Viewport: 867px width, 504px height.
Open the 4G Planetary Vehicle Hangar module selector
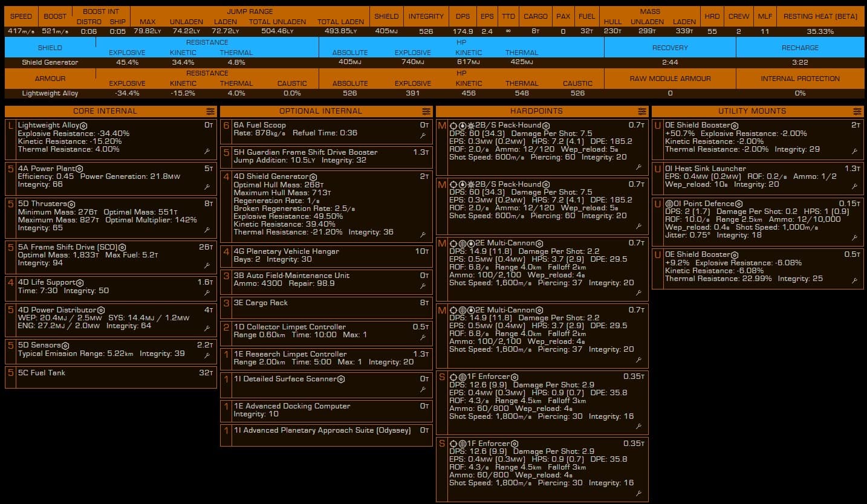pyautogui.click(x=286, y=251)
